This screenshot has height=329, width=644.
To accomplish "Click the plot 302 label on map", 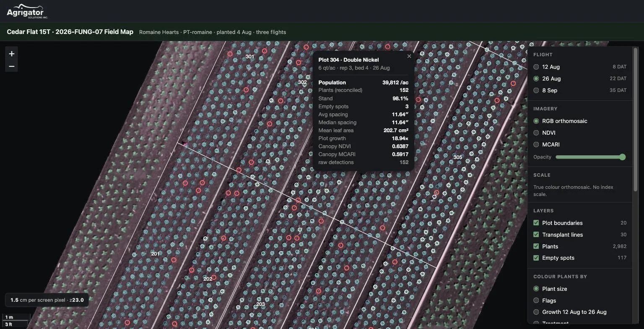I will pos(302,82).
